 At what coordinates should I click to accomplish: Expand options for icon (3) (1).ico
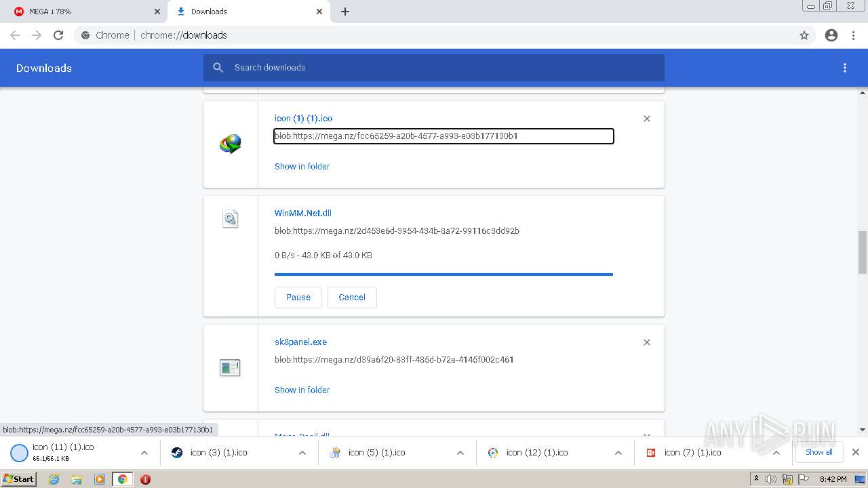[302, 453]
